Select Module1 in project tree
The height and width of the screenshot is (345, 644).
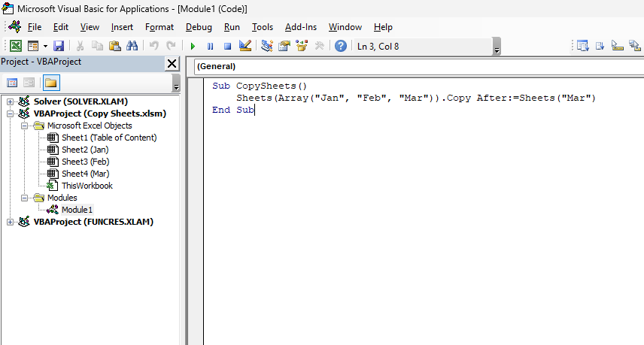(77, 210)
